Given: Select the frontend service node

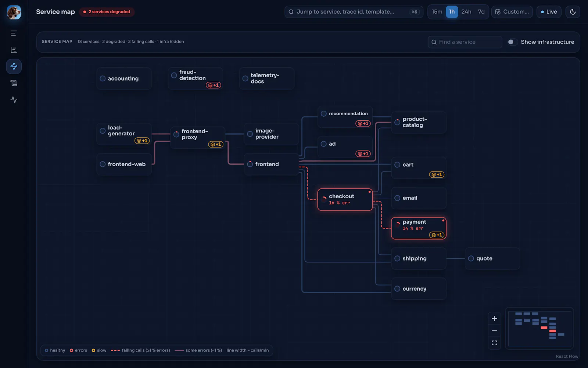Looking at the screenshot, I should (271, 164).
